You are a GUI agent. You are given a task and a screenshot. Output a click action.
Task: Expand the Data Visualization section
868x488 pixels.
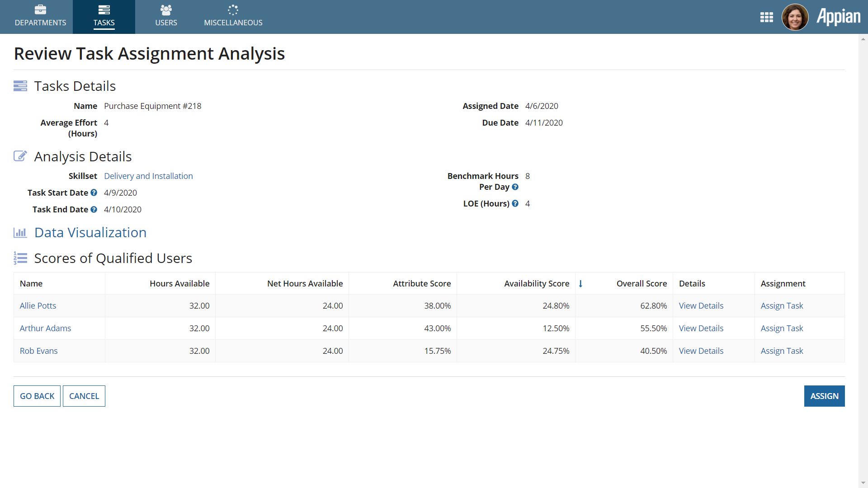[x=90, y=232]
